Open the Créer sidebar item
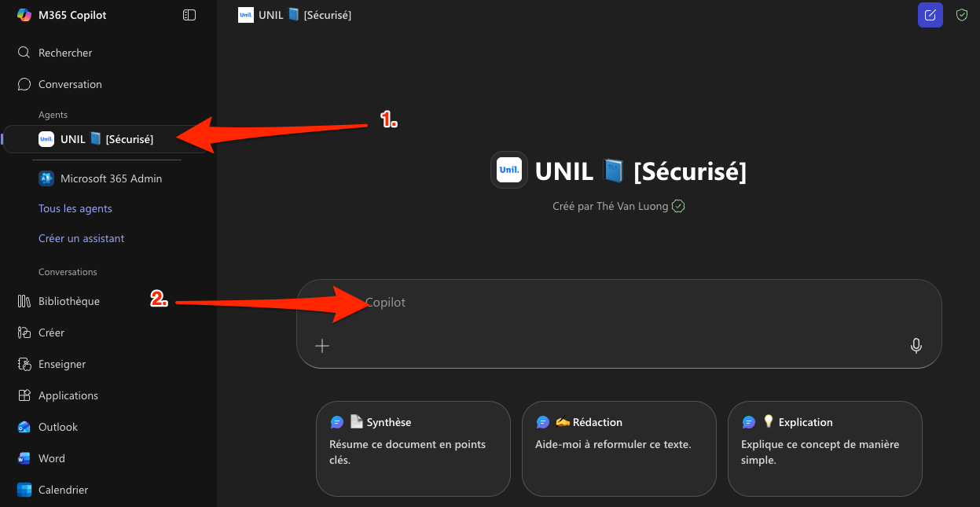 51,332
